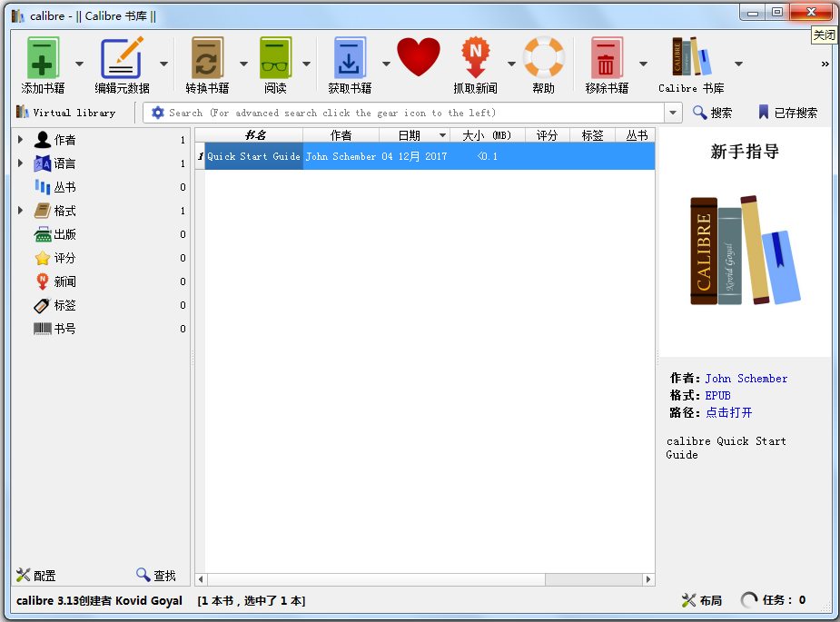Image resolution: width=840 pixels, height=622 pixels.
Task: Open the 阅读 (Read) viewer icon
Action: [x=275, y=59]
